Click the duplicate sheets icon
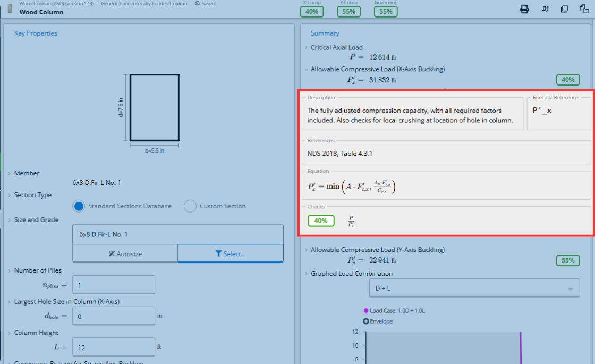Image resolution: width=595 pixels, height=364 pixels. (564, 9)
